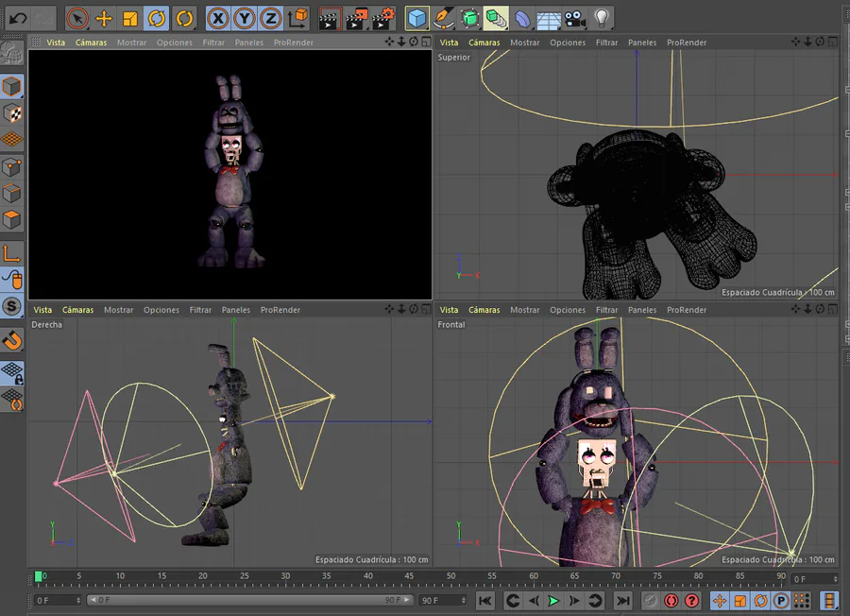Switch the coordinate system icon
Screen dimensions: 850x616
[297, 19]
